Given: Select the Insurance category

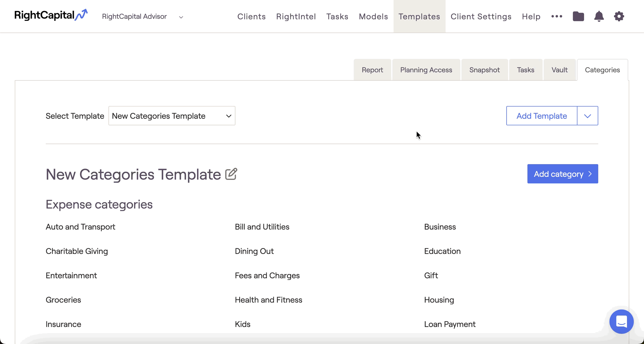Looking at the screenshot, I should coord(63,324).
